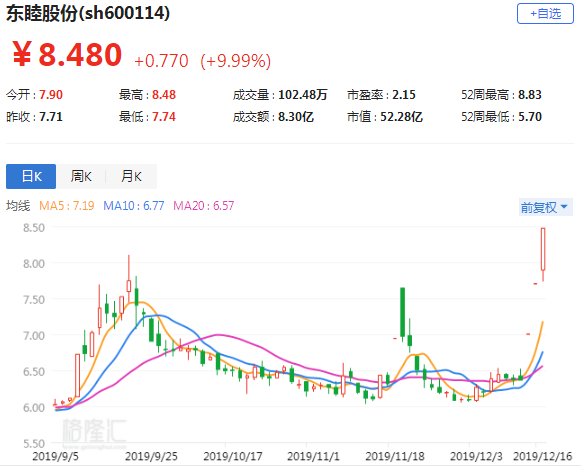
Task: Switch to the 周K weekly chart tab
Action: 81,176
